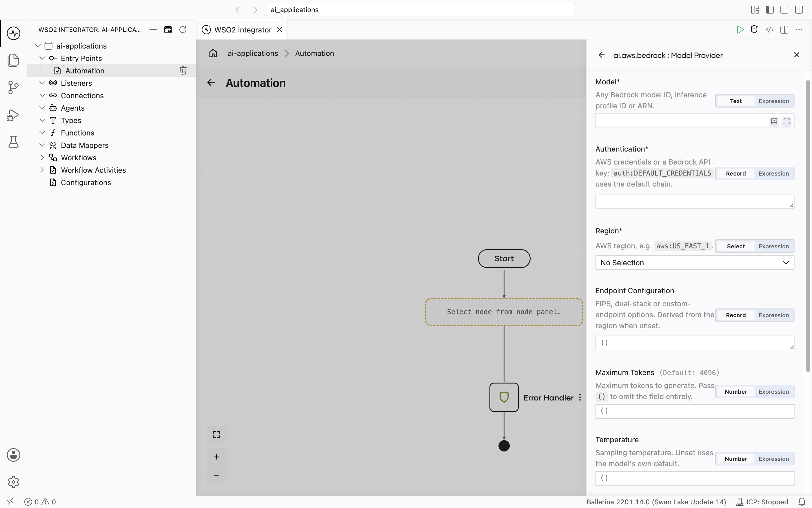The height and width of the screenshot is (508, 812).
Task: Run the integration with the play icon
Action: click(740, 30)
